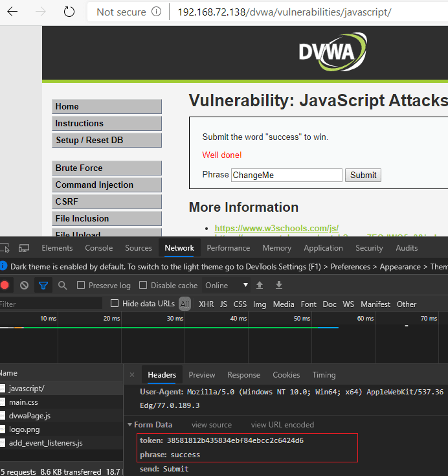Screen dimensions: 448x476
Task: Open network search with the magnifier icon
Action: pyautogui.click(x=63, y=286)
